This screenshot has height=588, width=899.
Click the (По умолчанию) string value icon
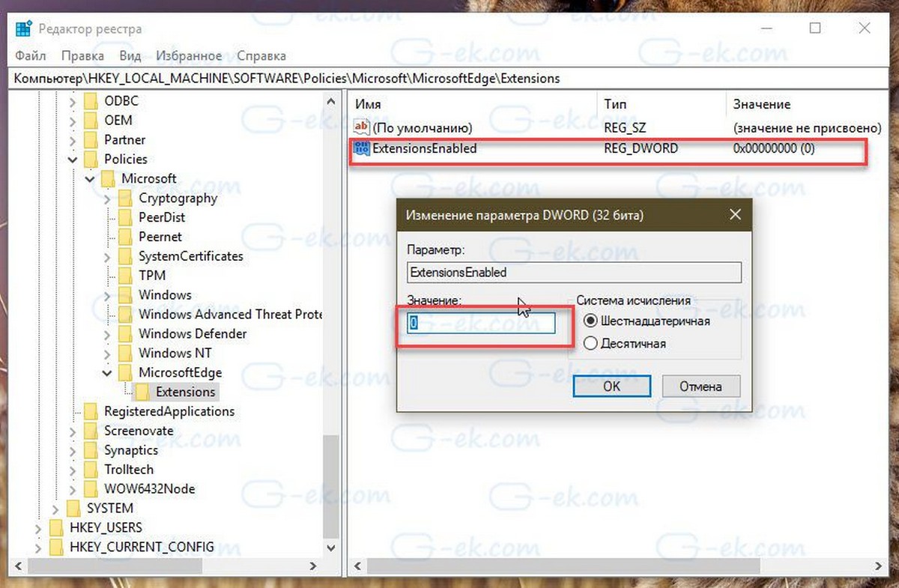click(x=362, y=127)
